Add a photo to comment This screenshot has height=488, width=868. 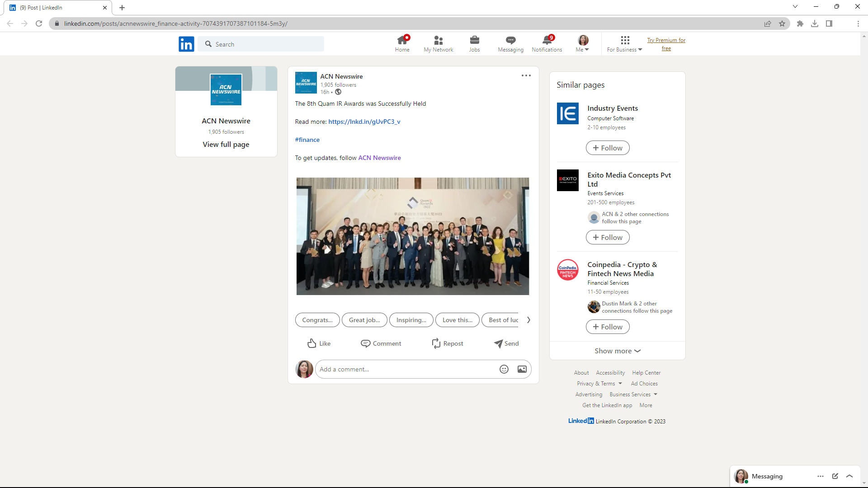point(522,369)
